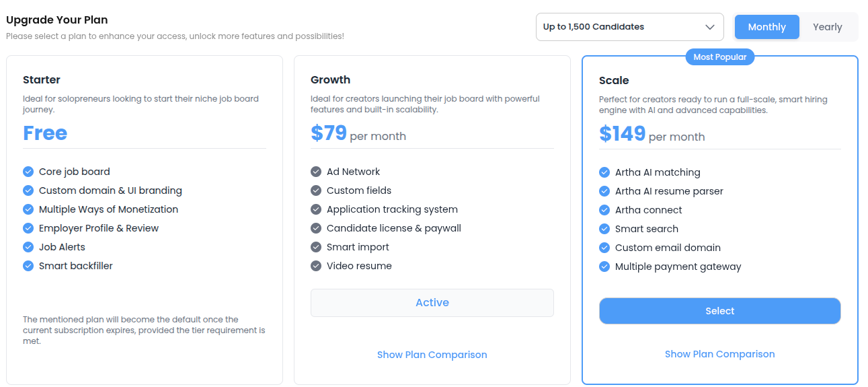
Task: Click checkmark icon beside Core job board
Action: pyautogui.click(x=28, y=172)
